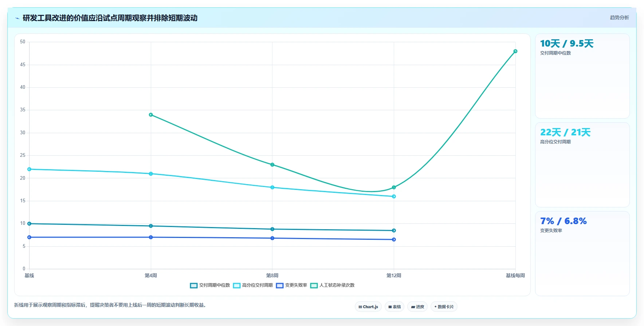Toggle the 人工状态补录次数 legend series
The height and width of the screenshot is (326, 644).
pos(332,285)
